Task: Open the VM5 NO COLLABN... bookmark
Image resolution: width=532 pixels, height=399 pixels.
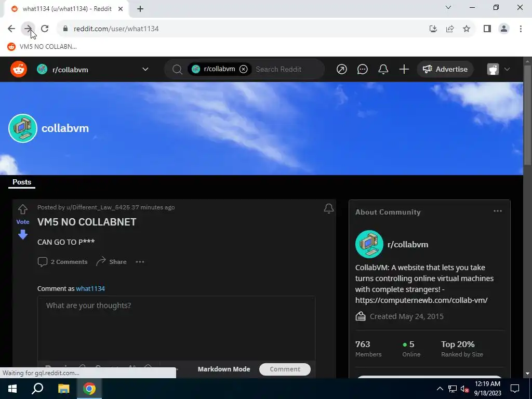Action: 42,46
